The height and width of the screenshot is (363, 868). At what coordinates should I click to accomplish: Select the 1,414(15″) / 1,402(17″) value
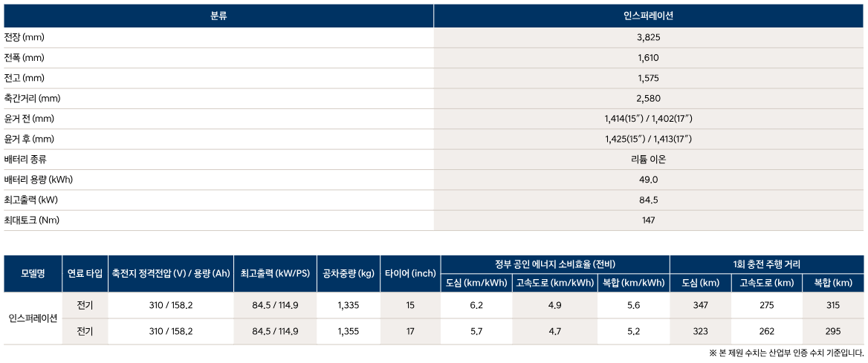(648, 119)
